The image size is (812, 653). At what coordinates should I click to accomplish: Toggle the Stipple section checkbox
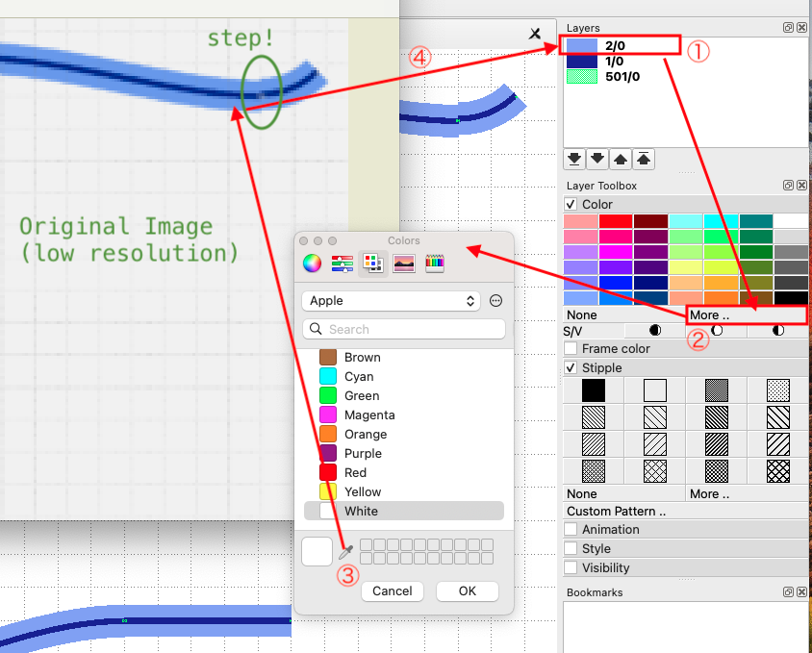[x=571, y=368]
